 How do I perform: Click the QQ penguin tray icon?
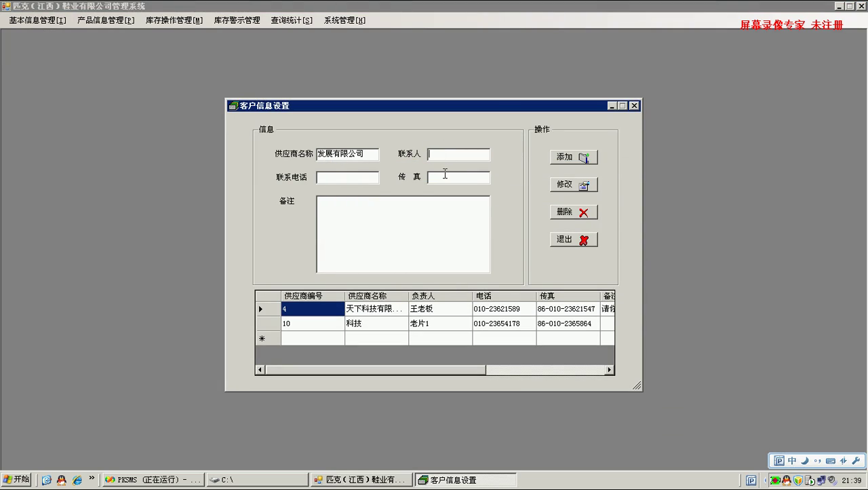point(787,480)
